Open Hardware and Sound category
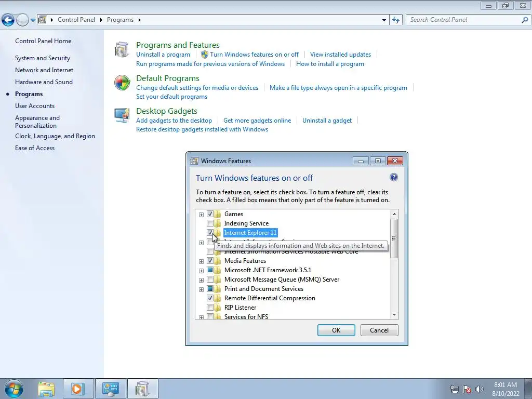532x399 pixels. click(44, 82)
